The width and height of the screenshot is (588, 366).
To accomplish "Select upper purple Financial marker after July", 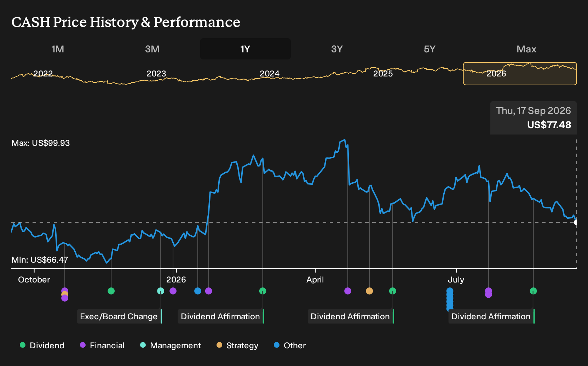I will pos(489,291).
